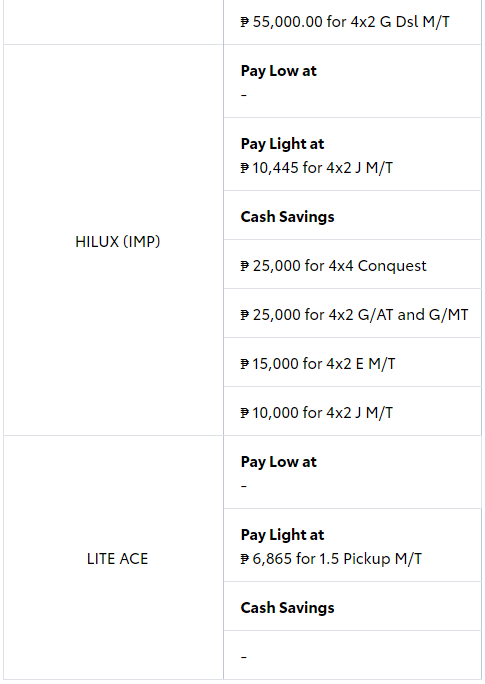Select ₱10,445 for 4x2 J M/T text
The image size is (485, 684).
coord(317,168)
